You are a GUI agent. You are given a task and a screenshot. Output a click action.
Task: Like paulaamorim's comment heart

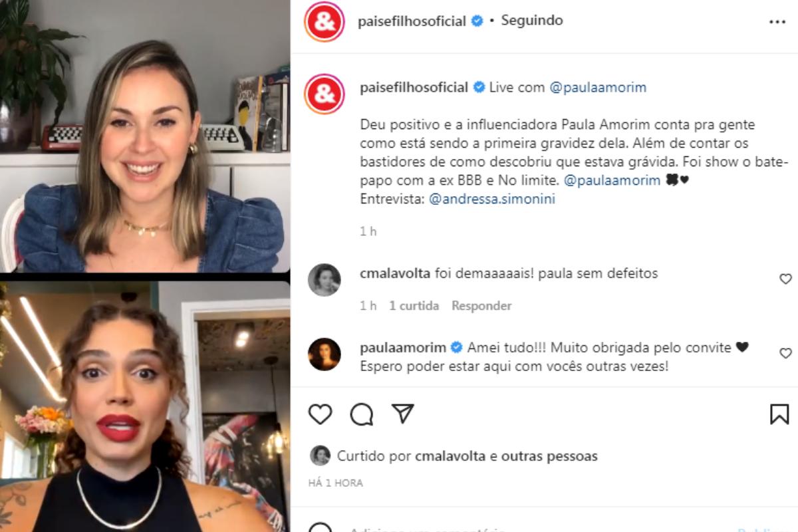[785, 353]
